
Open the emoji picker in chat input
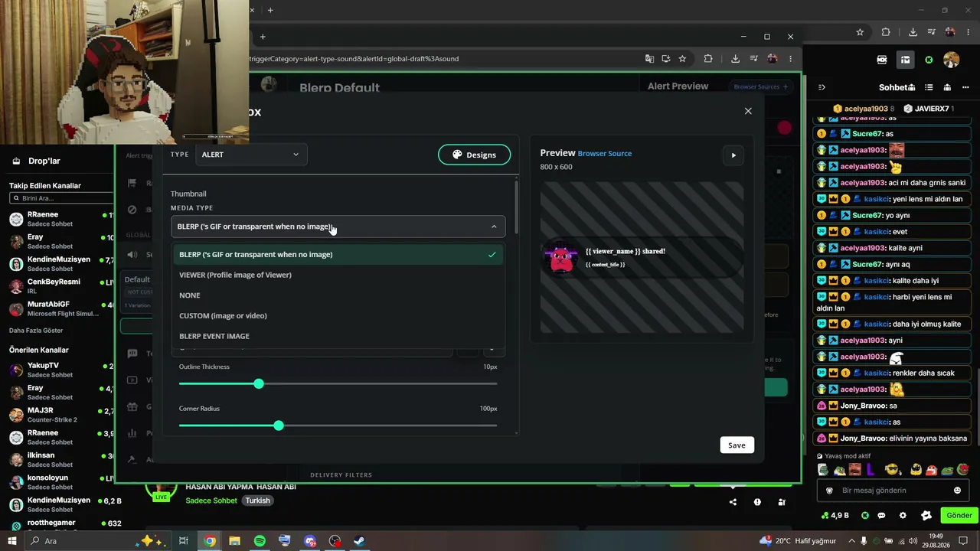click(x=957, y=491)
